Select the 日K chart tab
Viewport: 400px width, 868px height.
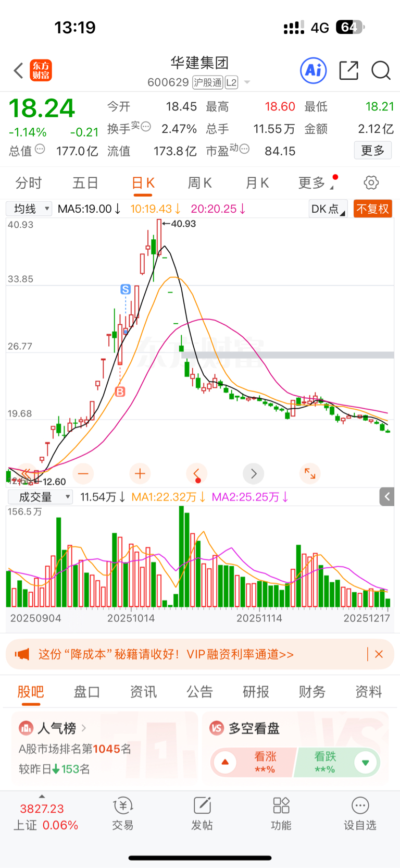pyautogui.click(x=143, y=183)
